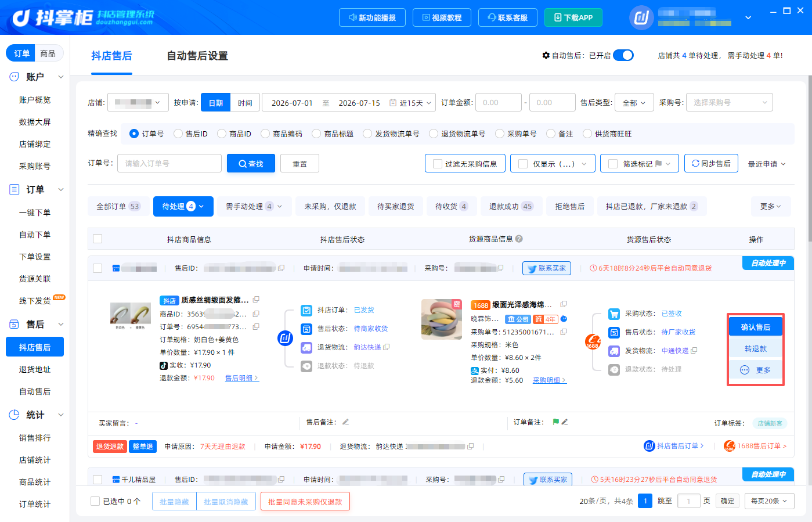Switch to 自动售后设置 tab
The image size is (812, 522).
pyautogui.click(x=197, y=56)
